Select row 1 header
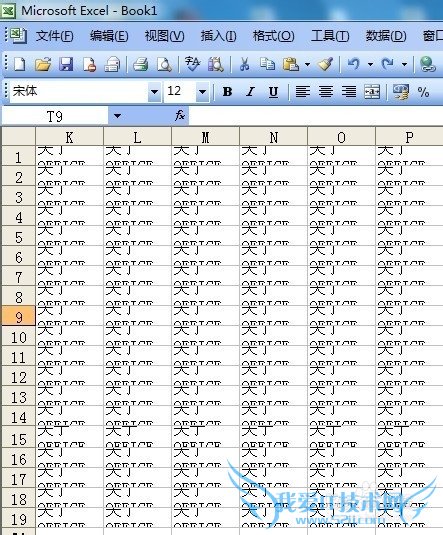The image size is (443, 535). 18,156
